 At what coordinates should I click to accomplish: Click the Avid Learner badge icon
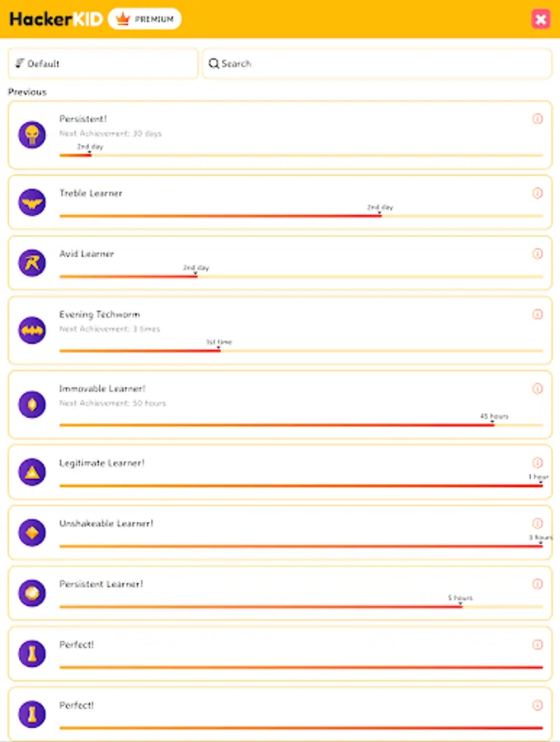coord(32,262)
